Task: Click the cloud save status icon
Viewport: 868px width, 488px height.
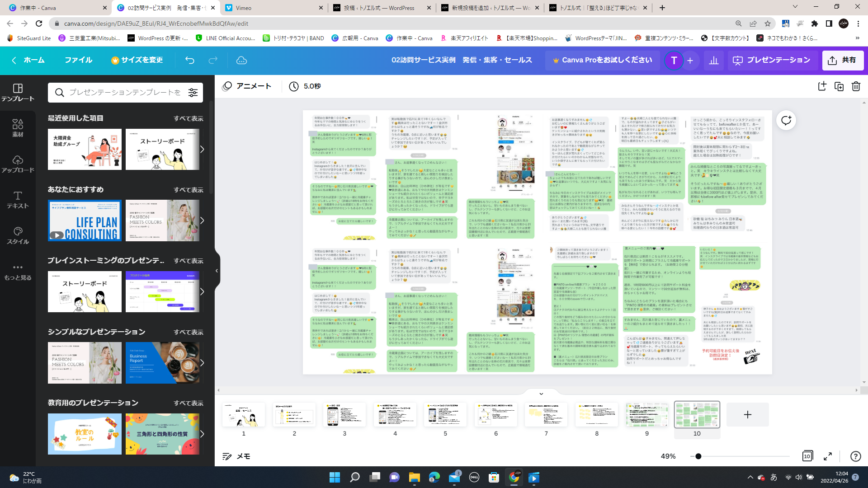Action: pyautogui.click(x=241, y=60)
